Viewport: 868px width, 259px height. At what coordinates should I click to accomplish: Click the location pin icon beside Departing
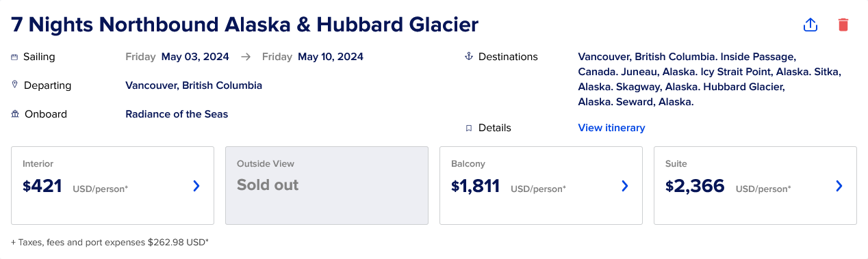(14, 85)
